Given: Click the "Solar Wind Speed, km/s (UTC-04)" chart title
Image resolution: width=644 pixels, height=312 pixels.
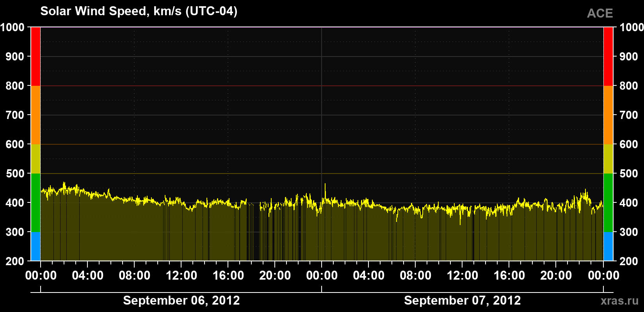Looking at the screenshot, I should click(139, 11).
